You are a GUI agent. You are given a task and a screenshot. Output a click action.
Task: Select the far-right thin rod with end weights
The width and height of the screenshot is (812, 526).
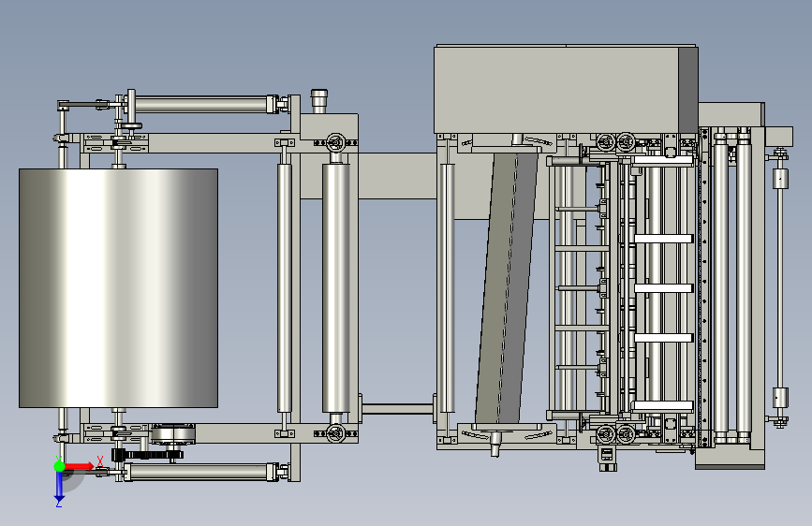[780, 288]
